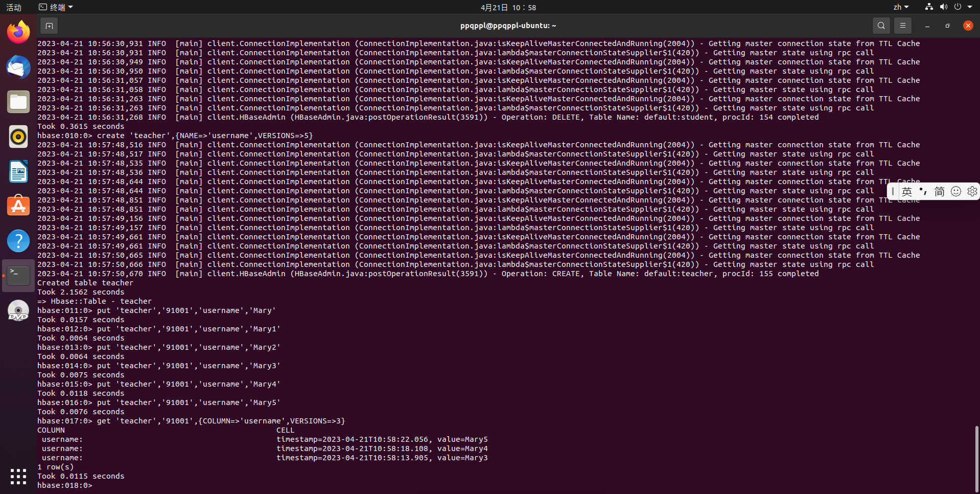980x494 pixels.
Task: Open the Files manager in dock
Action: tap(18, 102)
